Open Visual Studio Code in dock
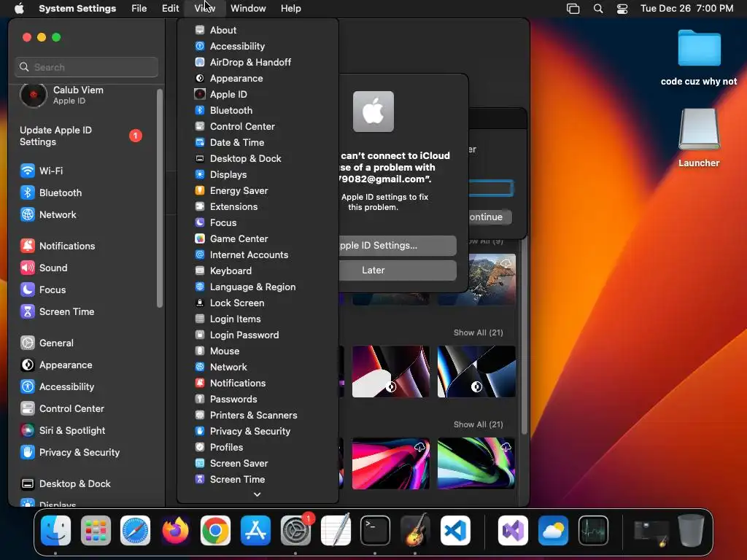The height and width of the screenshot is (560, 747). 455,530
